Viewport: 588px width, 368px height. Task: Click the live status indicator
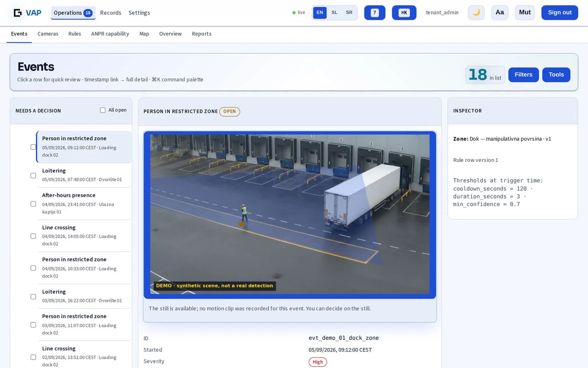tap(299, 13)
